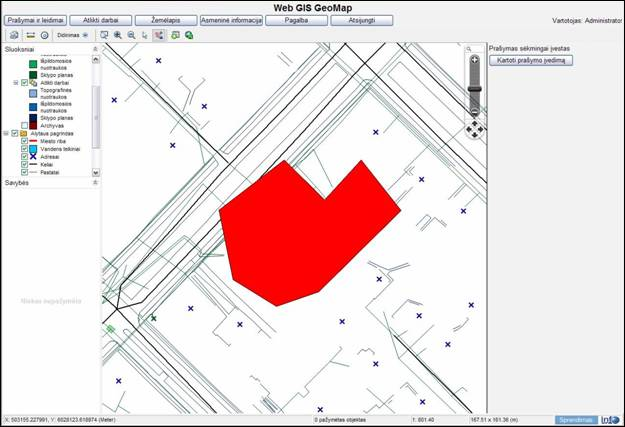Viewport: 625px width, 427px height.
Task: Click the Atsijungti logout button
Action: 362,20
